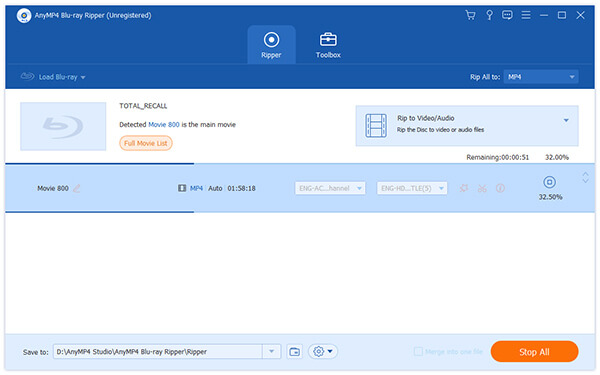The image size is (600, 375).
Task: Switch to the Toolbox tab
Action: pos(328,45)
